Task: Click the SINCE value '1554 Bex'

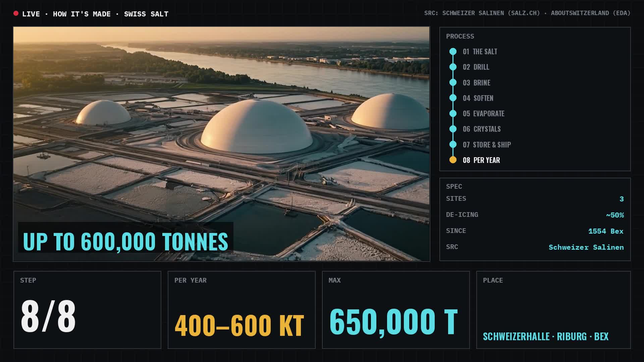Action: (606, 231)
